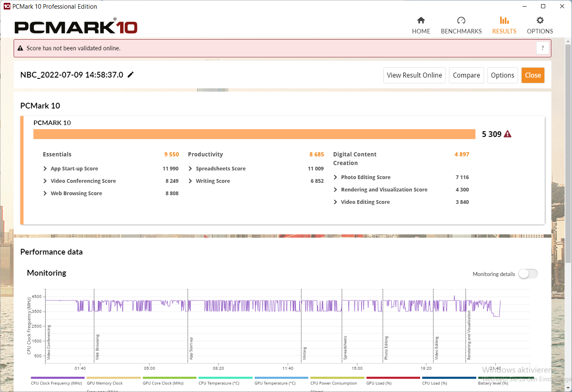Screen dimensions: 572x392
Task: Click the result Options button
Action: click(x=502, y=75)
